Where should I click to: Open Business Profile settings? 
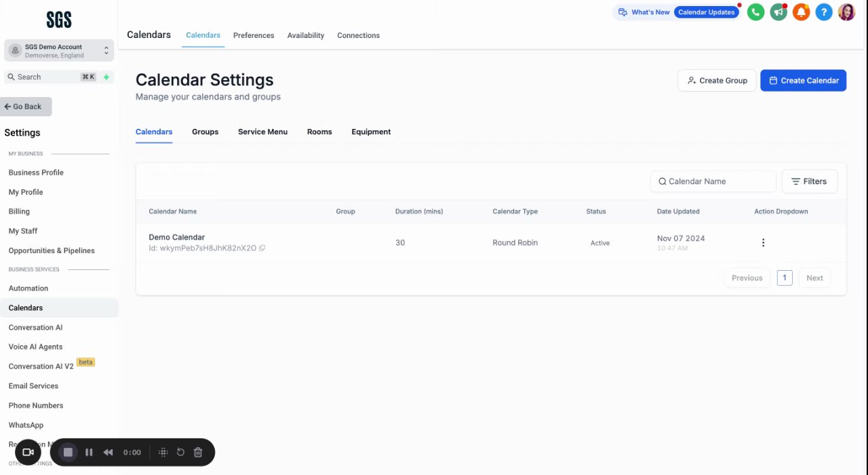tap(36, 172)
